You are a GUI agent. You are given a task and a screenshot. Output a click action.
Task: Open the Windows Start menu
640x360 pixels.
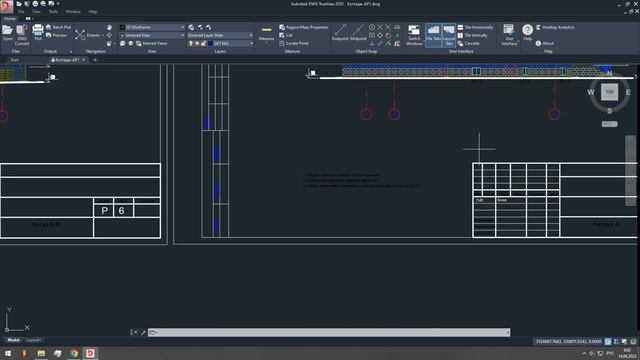[x=8, y=353]
